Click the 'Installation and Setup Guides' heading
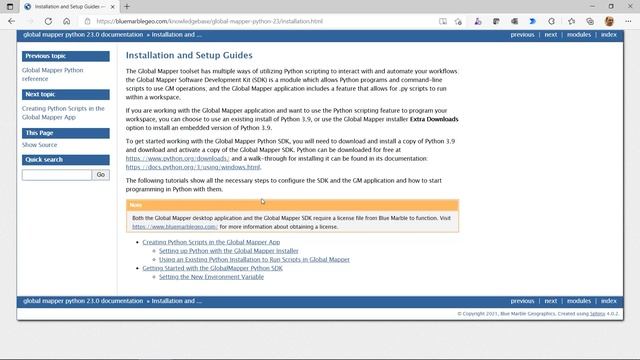The width and height of the screenshot is (640, 360). click(x=189, y=55)
